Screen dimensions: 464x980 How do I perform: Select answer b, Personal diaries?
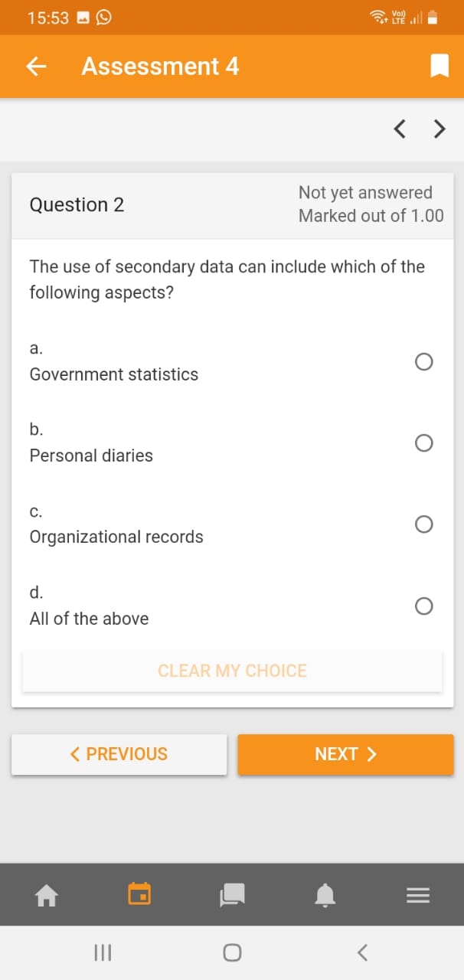[x=423, y=443]
